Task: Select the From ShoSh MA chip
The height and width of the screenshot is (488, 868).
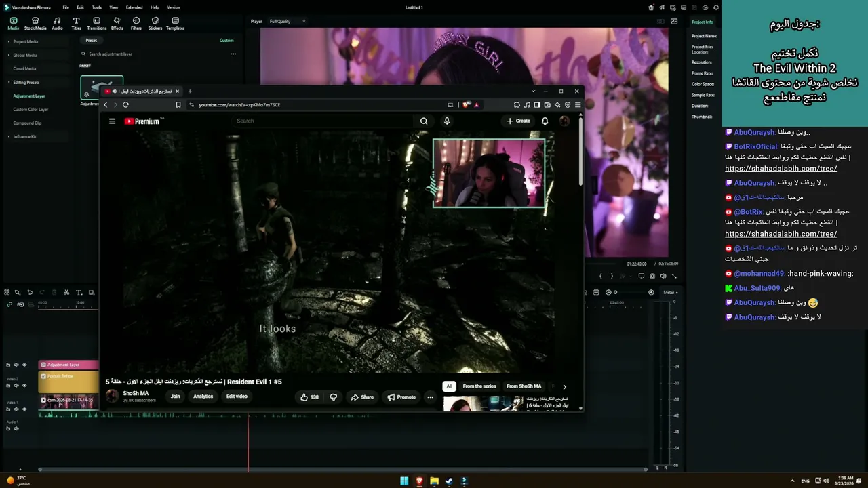Action: point(524,386)
